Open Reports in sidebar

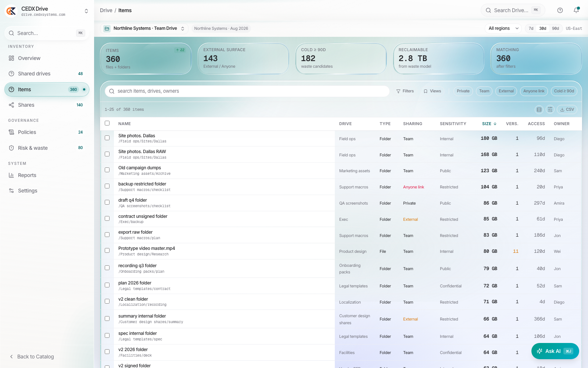click(47, 175)
